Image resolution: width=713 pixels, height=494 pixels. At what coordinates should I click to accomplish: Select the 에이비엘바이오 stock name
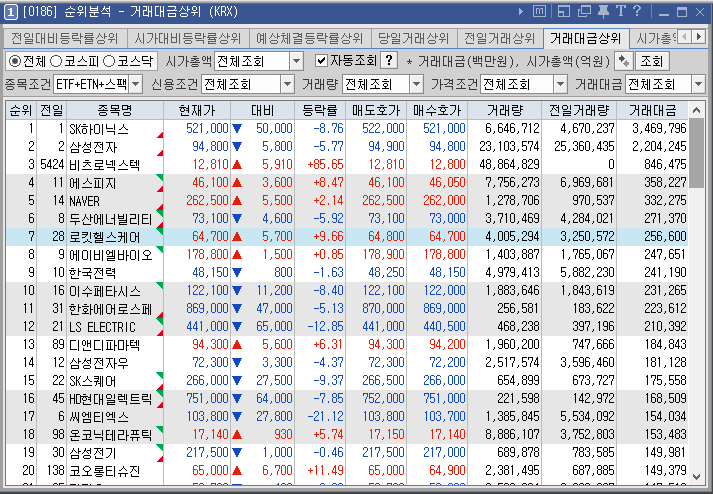pyautogui.click(x=110, y=255)
